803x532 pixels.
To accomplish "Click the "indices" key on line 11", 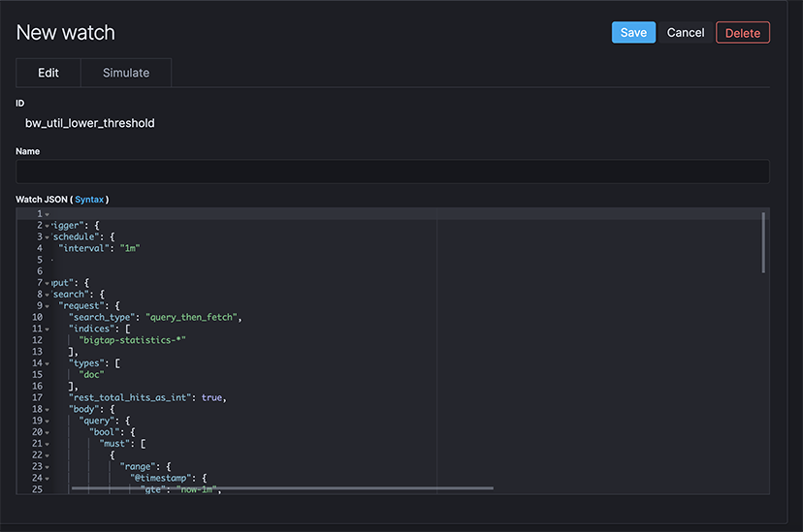I will tap(91, 329).
